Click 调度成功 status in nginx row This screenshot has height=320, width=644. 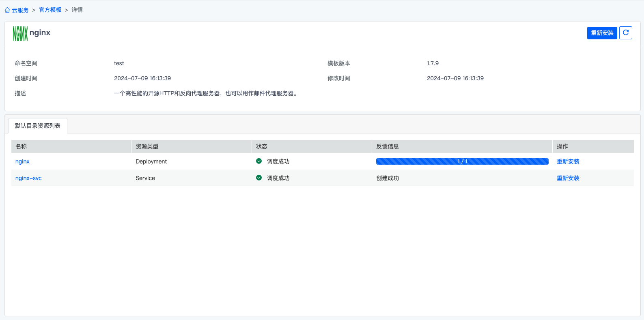pos(278,161)
